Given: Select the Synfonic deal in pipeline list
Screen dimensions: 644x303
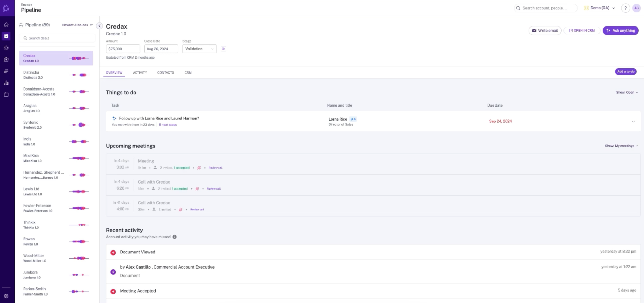Looking at the screenshot, I should pos(56,125).
